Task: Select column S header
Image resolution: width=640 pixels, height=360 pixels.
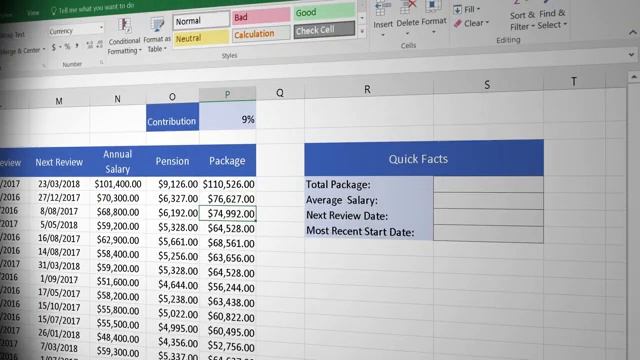Action: click(487, 85)
